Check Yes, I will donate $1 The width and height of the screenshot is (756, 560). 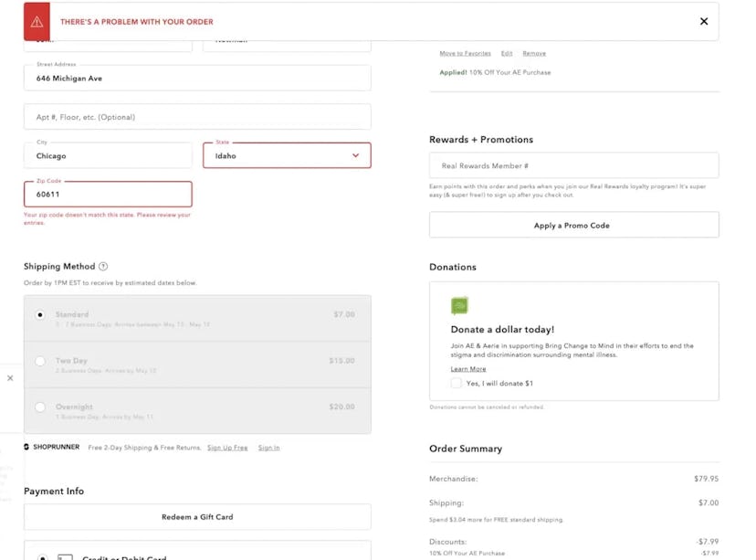click(457, 383)
